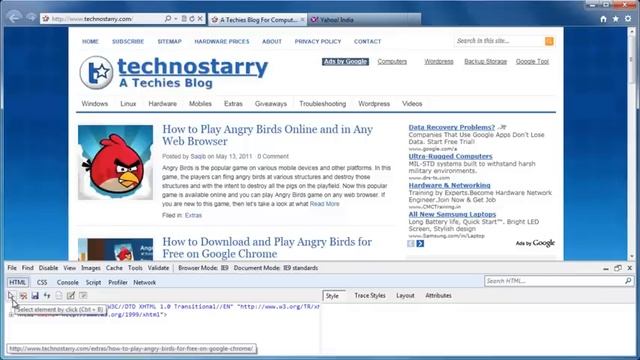Click the Save icon in developer tools toolbar
Viewport: 640px width, 360px height.
35,295
